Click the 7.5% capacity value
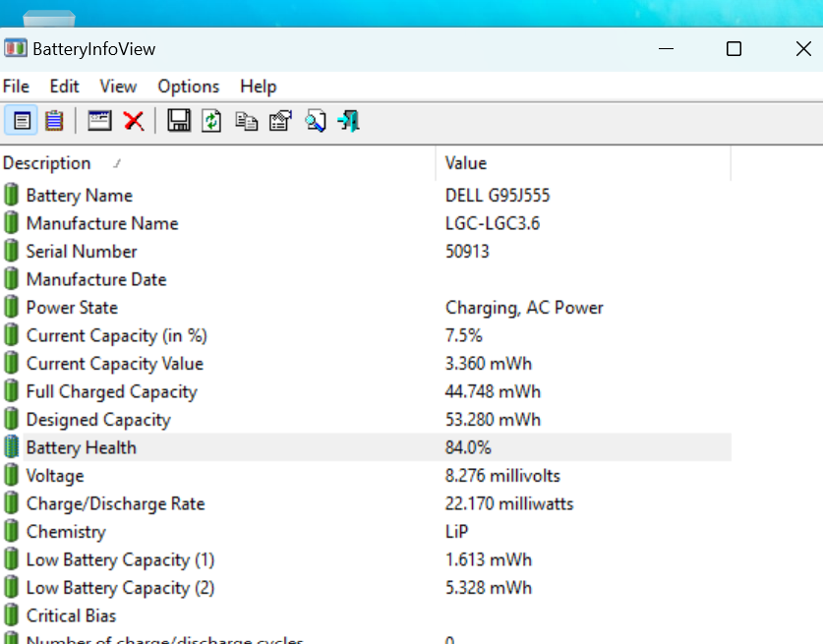 pyautogui.click(x=463, y=335)
